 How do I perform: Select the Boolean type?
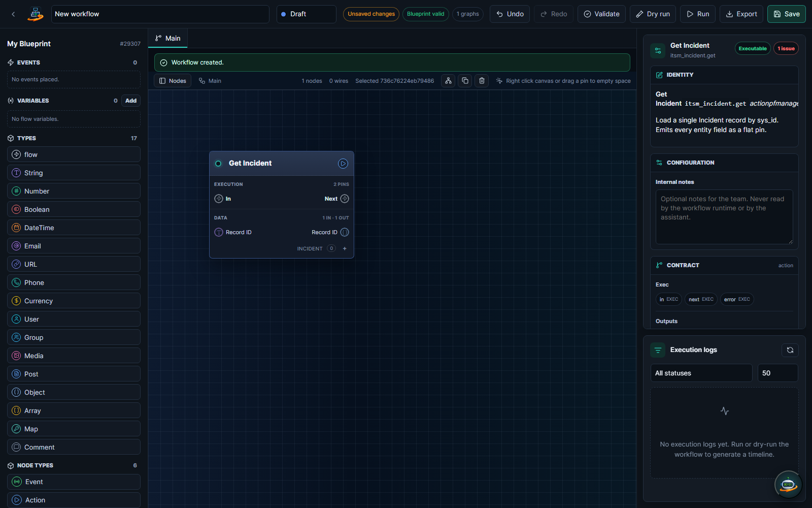pos(74,209)
